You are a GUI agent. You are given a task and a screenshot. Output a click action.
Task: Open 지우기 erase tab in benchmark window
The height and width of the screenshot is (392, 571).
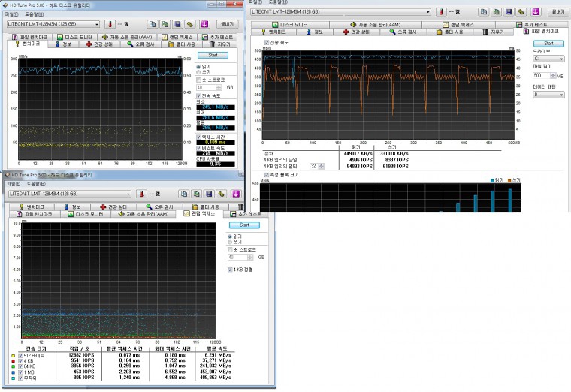(x=220, y=44)
